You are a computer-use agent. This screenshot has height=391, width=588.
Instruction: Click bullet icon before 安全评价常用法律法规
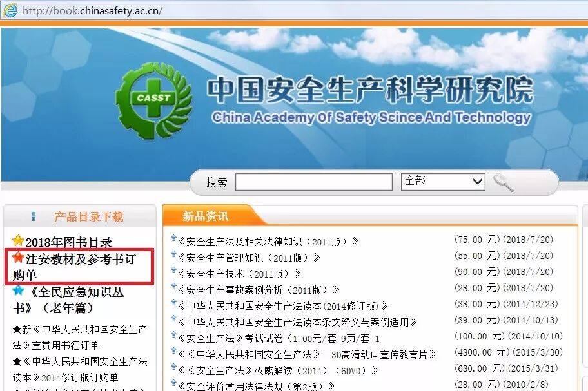(x=173, y=383)
